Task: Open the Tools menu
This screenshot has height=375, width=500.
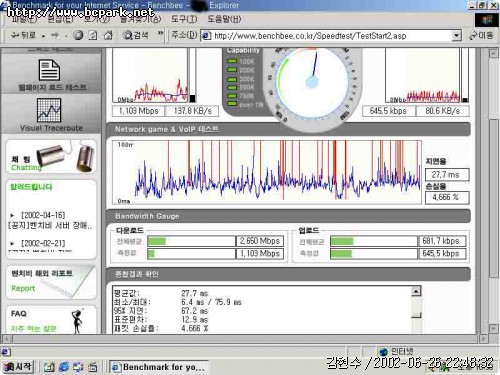Action: tap(184, 19)
